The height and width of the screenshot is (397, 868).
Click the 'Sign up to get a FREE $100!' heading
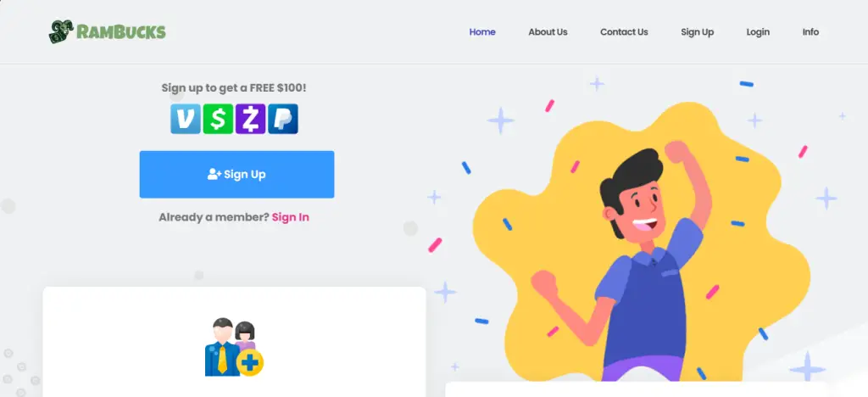[234, 88]
